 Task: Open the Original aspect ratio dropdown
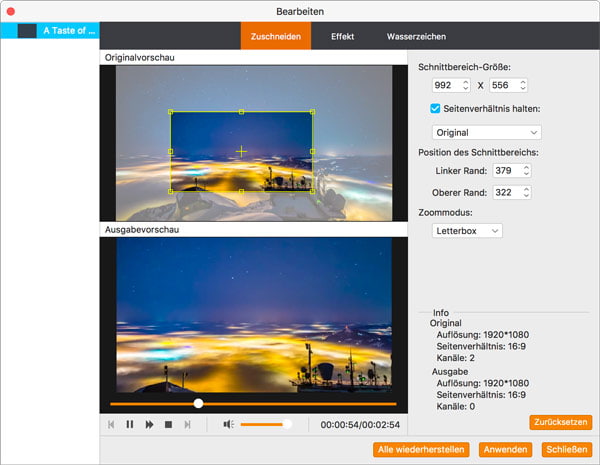point(487,132)
